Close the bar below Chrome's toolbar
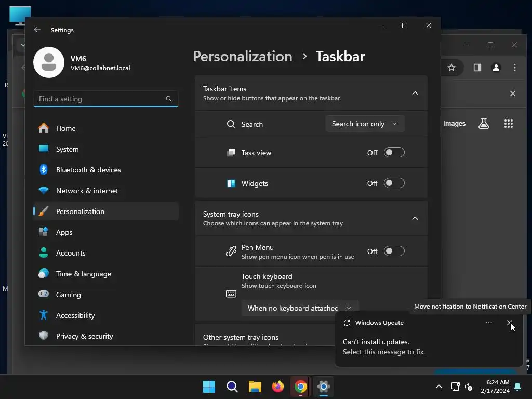Image resolution: width=532 pixels, height=399 pixels. 513,94
